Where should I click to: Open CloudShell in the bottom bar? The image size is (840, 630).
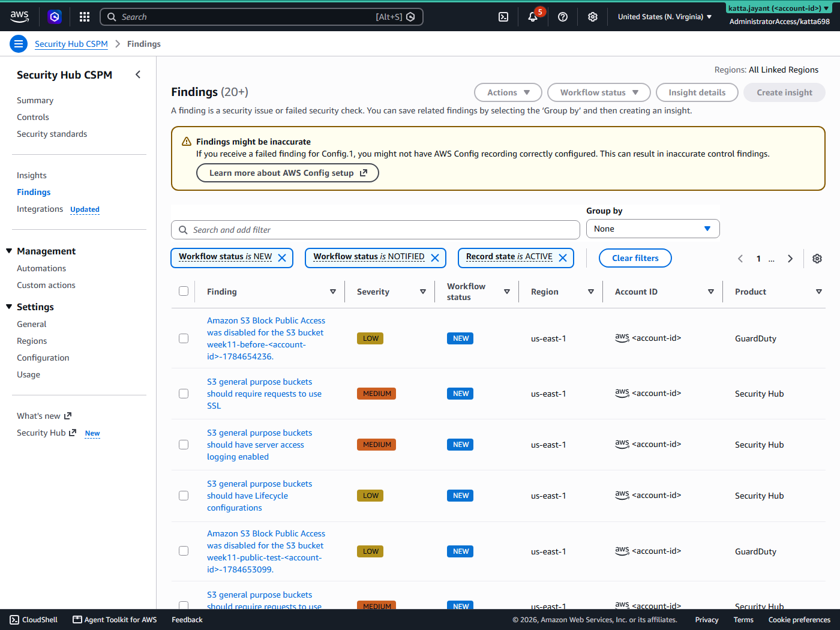[x=34, y=620]
